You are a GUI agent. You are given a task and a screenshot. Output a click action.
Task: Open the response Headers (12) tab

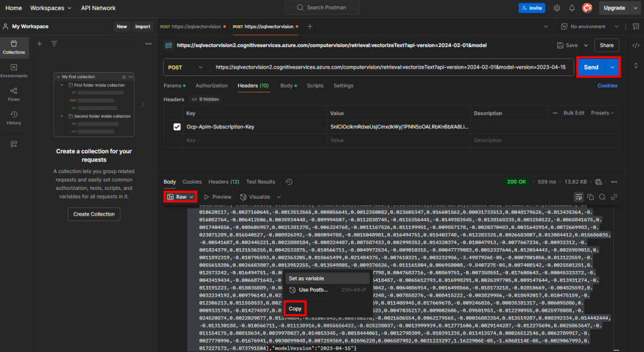[x=224, y=182]
